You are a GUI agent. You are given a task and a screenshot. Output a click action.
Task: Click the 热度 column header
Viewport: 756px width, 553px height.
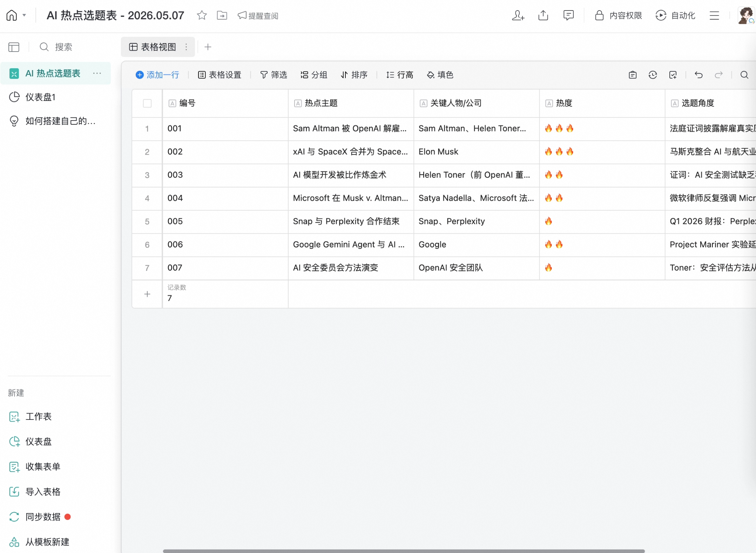pos(602,103)
